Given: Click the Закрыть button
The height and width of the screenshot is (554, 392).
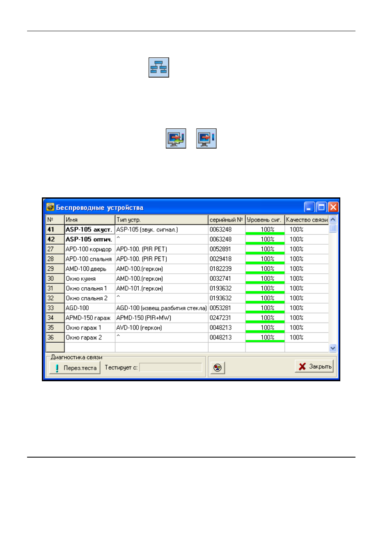Looking at the screenshot, I should [x=314, y=366].
